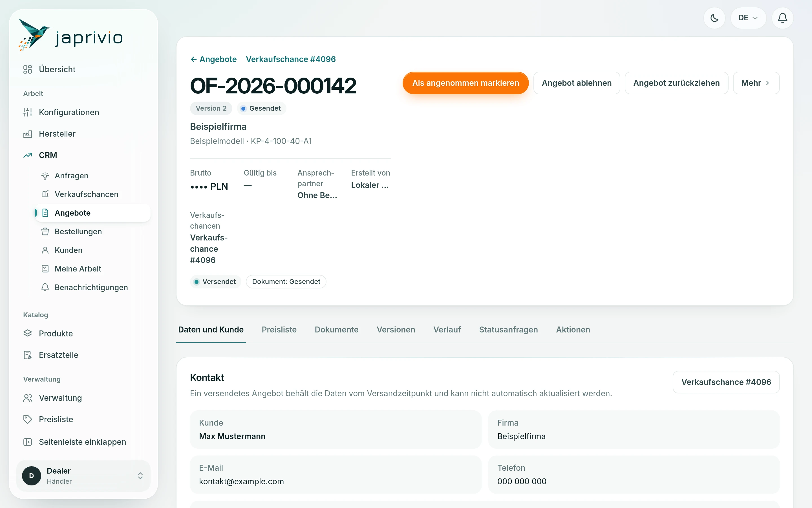
Task: Open notifications bell in top bar
Action: click(782, 18)
